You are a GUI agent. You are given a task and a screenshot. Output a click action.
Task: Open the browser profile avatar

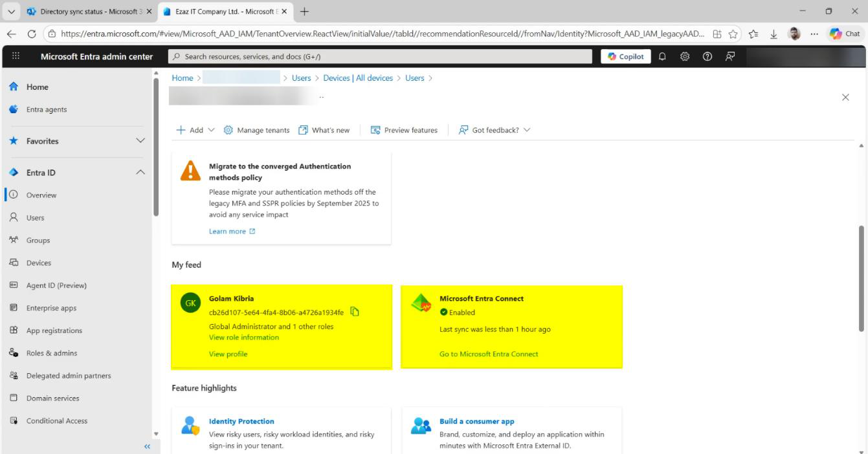(x=794, y=34)
